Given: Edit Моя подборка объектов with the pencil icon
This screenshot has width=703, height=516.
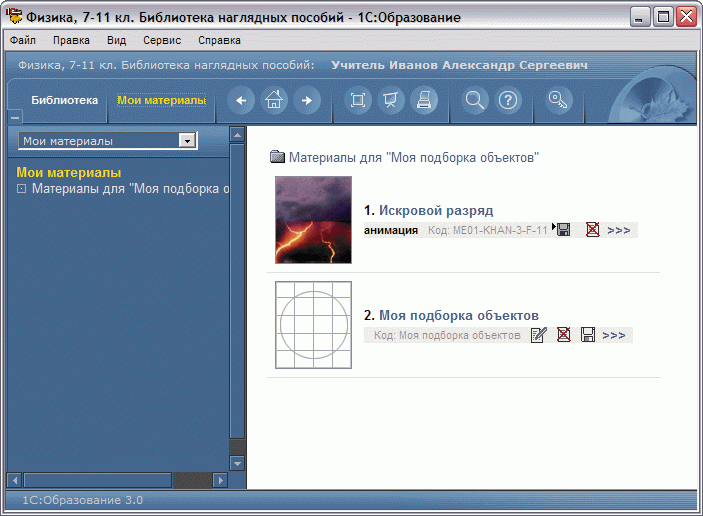Looking at the screenshot, I should 538,335.
